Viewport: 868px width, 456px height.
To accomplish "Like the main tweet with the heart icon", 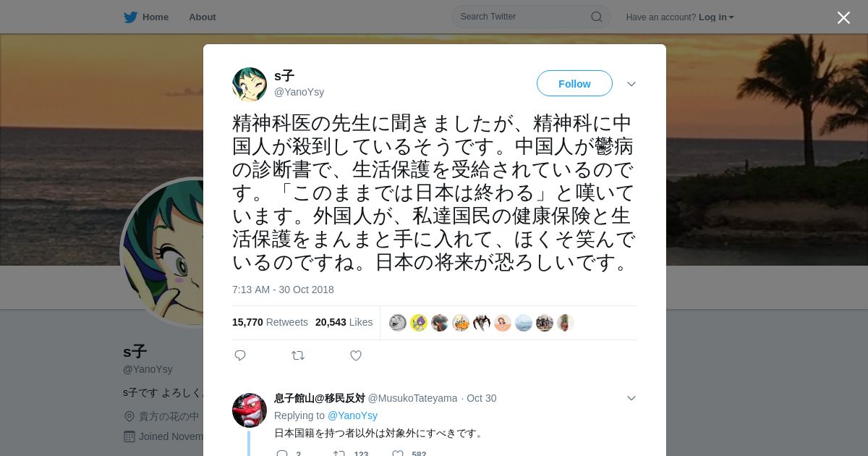I will click(x=356, y=355).
